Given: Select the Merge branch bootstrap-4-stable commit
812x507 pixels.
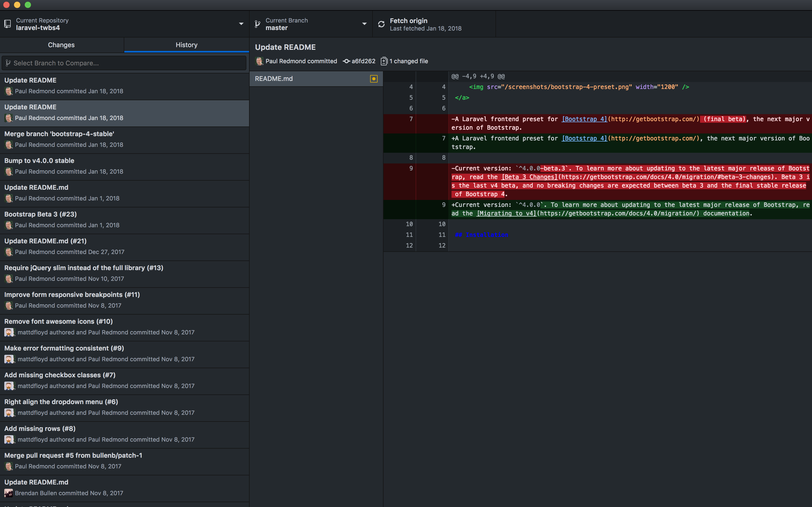Looking at the screenshot, I should pos(124,139).
